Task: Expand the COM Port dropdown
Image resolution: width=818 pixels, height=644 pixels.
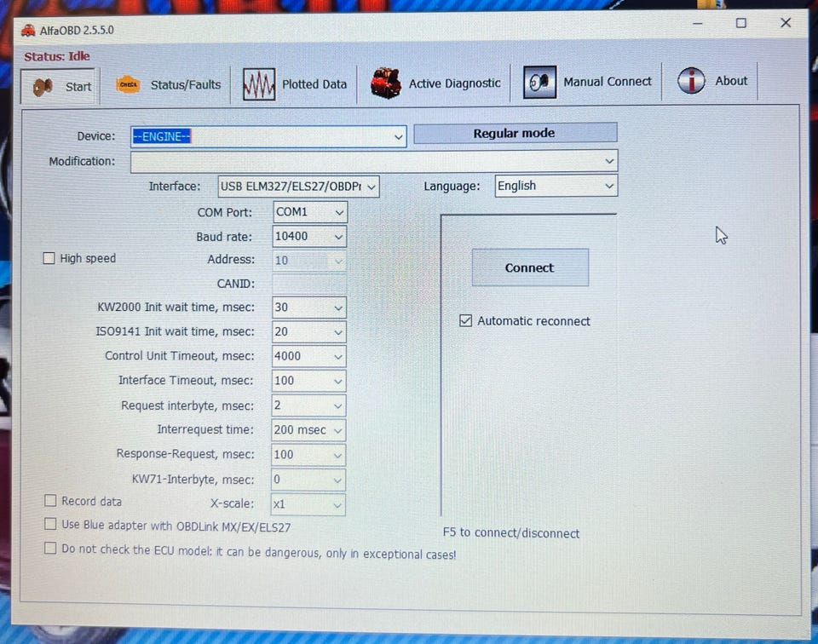Action: click(x=339, y=212)
